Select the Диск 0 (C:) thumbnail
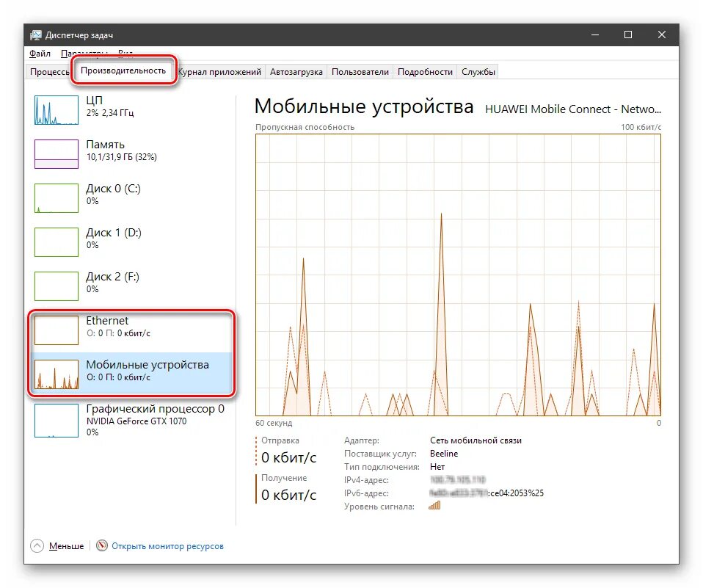Viewport: 703px width, 588px height. coord(57,197)
